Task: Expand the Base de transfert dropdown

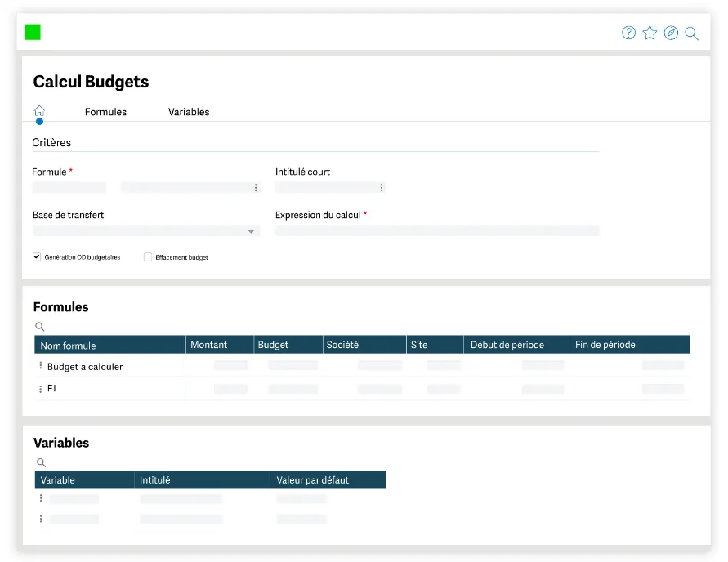Action: coord(251,231)
